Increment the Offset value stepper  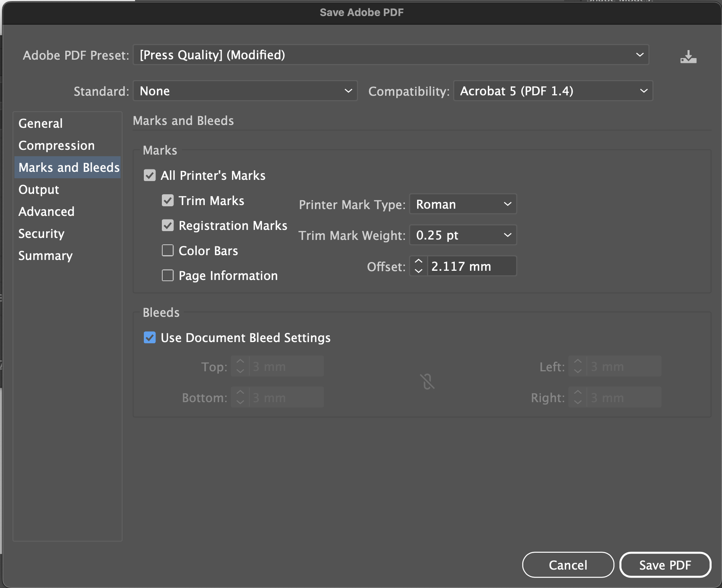pos(418,261)
